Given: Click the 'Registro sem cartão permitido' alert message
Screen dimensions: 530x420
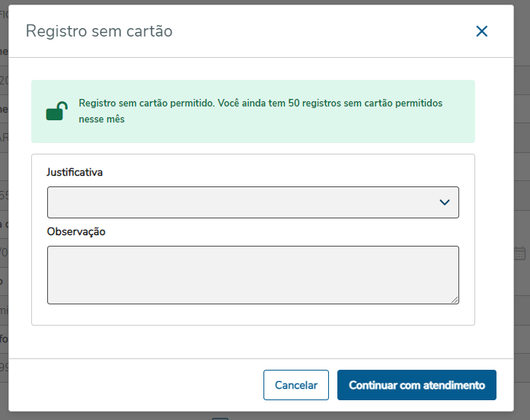Looking at the screenshot, I should click(259, 103).
